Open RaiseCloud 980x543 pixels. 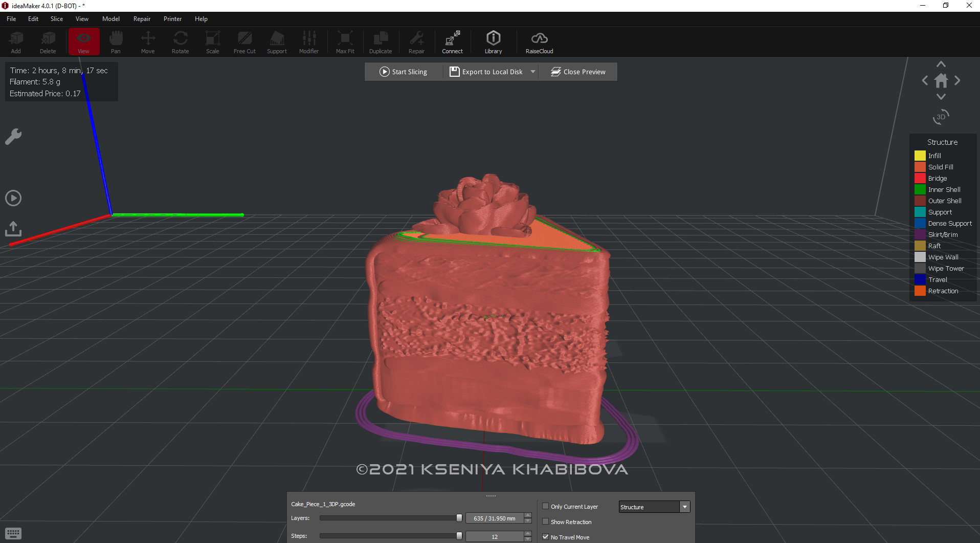click(x=539, y=41)
